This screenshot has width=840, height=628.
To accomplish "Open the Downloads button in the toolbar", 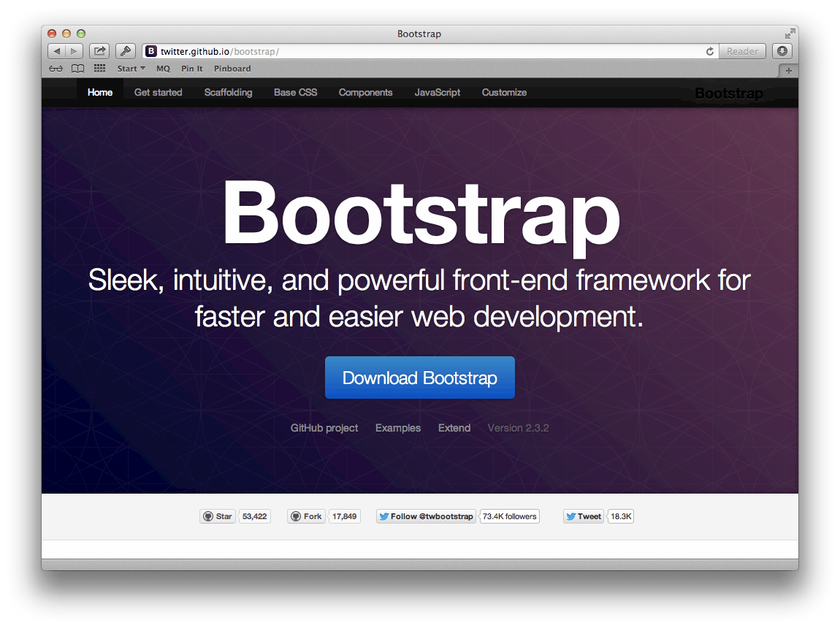I will (782, 51).
